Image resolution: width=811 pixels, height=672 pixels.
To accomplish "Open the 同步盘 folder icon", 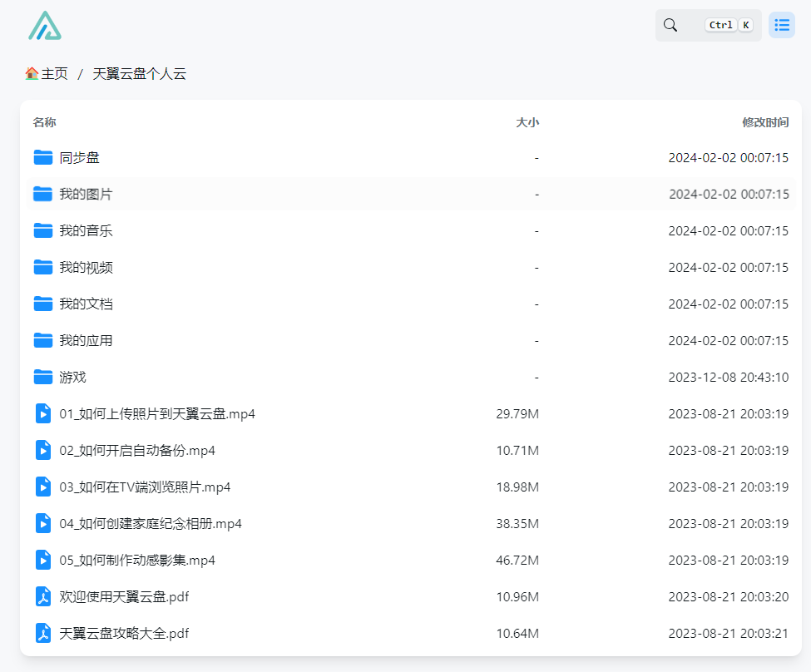I will (43, 157).
